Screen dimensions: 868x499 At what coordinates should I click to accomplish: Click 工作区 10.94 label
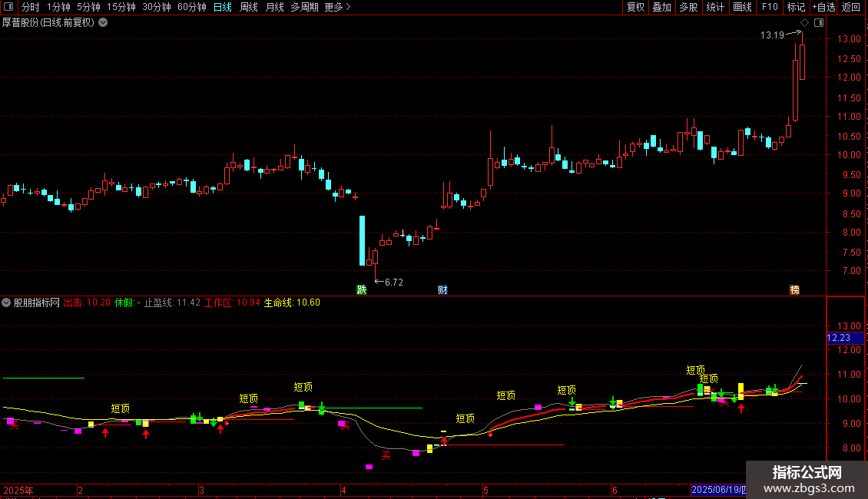coord(232,302)
